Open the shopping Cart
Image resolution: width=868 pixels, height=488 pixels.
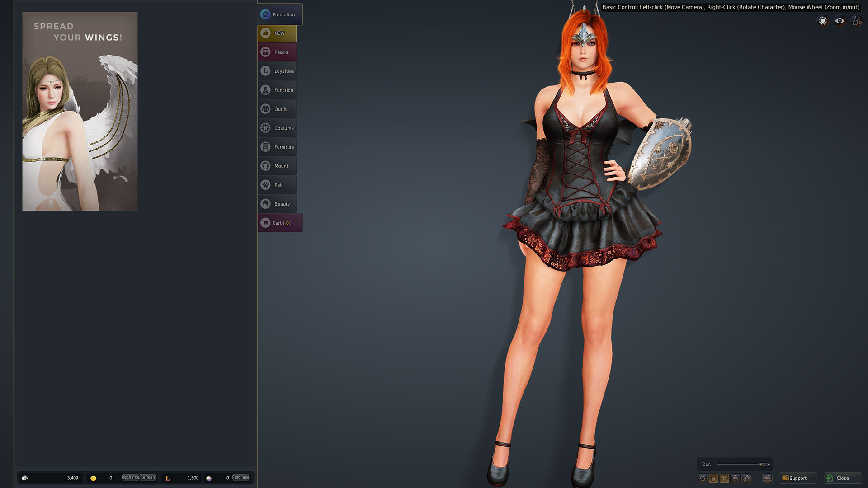(279, 223)
